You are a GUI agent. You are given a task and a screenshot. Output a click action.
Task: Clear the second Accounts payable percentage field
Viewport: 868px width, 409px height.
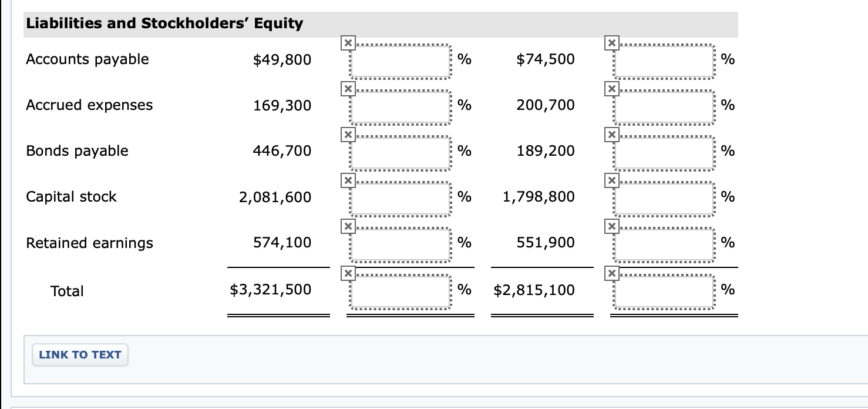[611, 42]
